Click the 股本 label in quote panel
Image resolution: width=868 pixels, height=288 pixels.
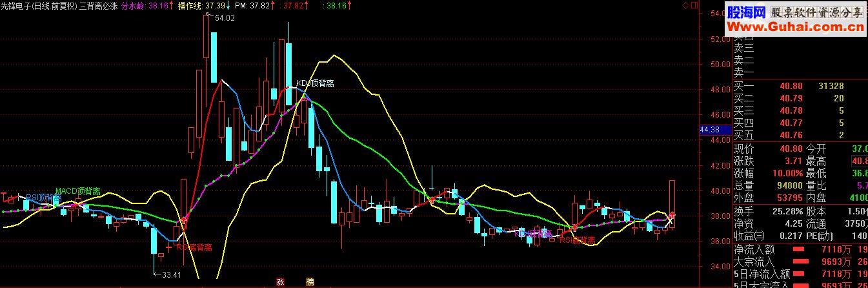point(816,212)
